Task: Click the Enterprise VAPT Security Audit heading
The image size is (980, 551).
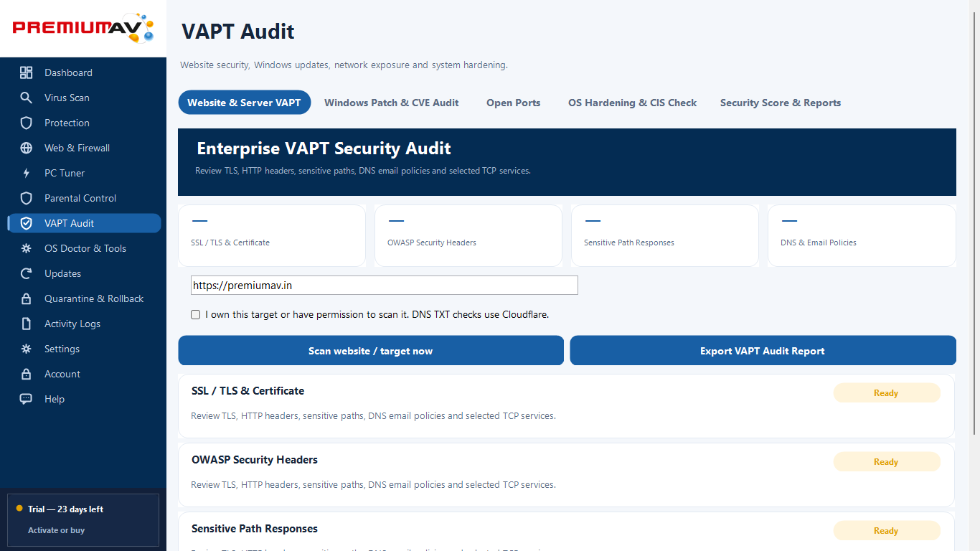Action: tap(324, 149)
